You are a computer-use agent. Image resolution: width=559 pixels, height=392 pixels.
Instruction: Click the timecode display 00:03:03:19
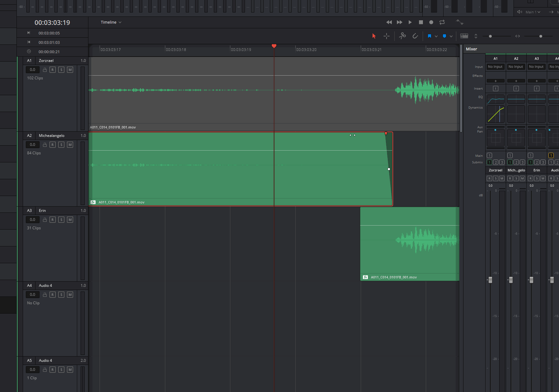click(52, 23)
